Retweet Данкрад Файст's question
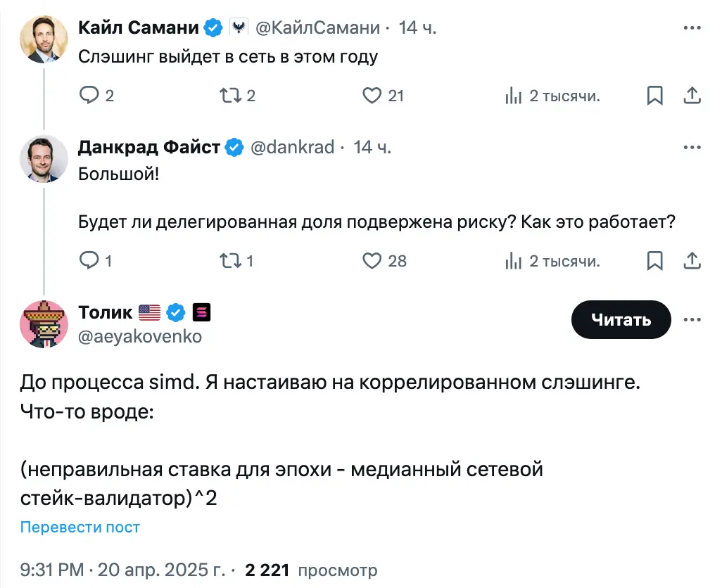 pyautogui.click(x=232, y=261)
